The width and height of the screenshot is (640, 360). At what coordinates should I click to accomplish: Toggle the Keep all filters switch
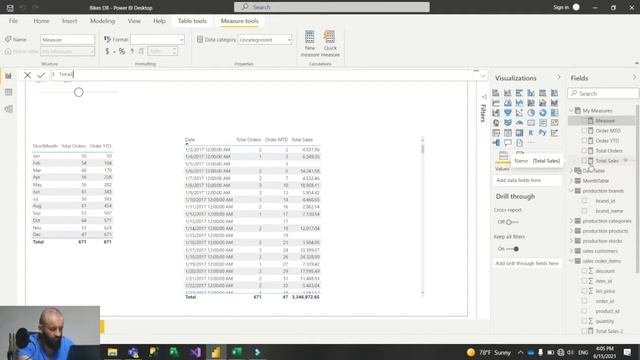pyautogui.click(x=513, y=249)
